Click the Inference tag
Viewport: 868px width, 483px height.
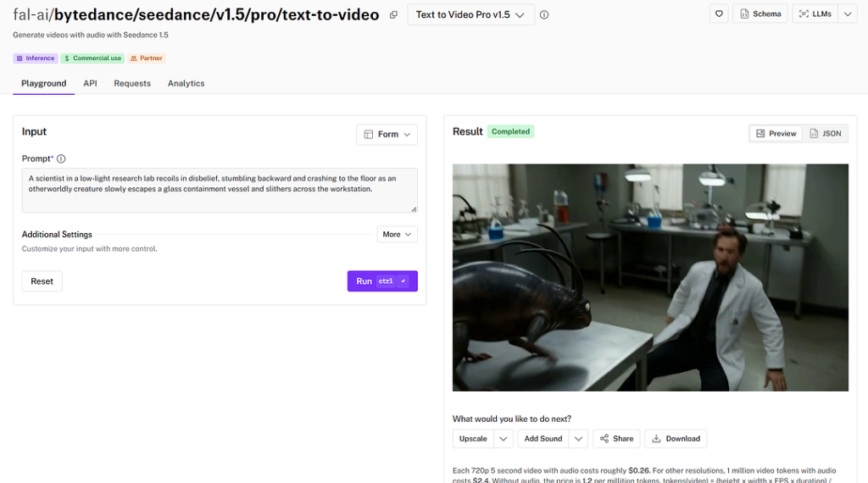click(36, 58)
